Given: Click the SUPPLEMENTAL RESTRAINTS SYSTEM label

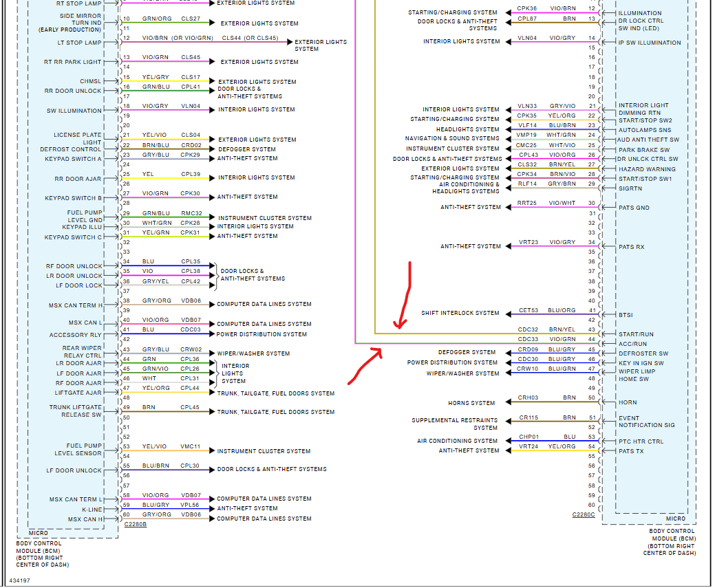Looking at the screenshot, I should (x=455, y=424).
